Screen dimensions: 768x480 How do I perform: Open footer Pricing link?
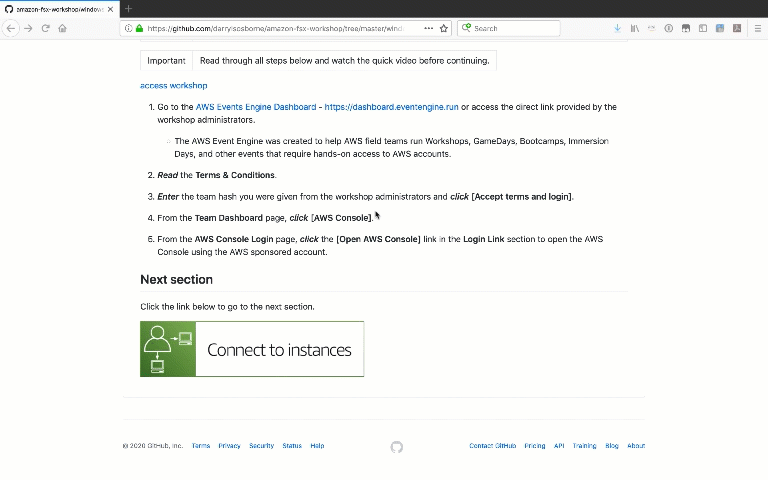point(535,446)
